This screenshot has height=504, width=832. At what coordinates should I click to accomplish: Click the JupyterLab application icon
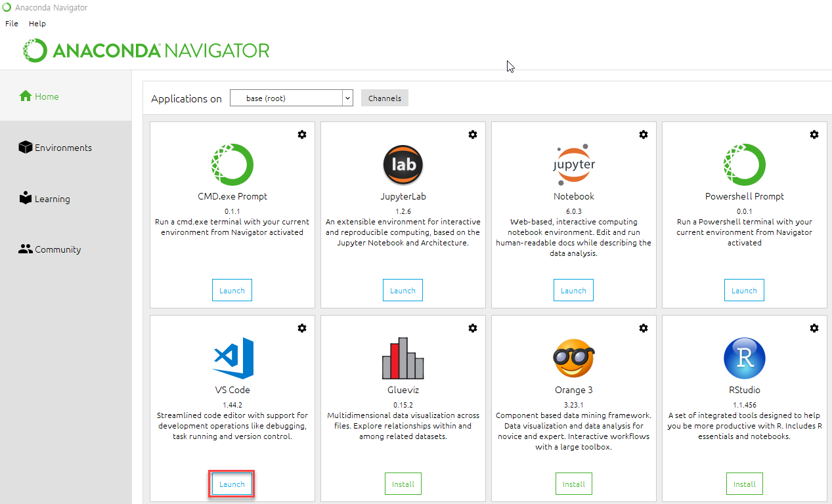403,165
